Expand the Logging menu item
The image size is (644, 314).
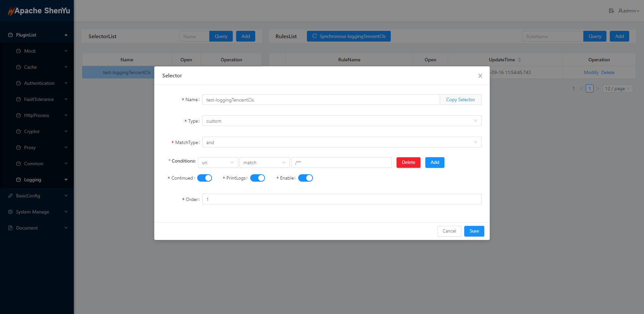[33, 180]
